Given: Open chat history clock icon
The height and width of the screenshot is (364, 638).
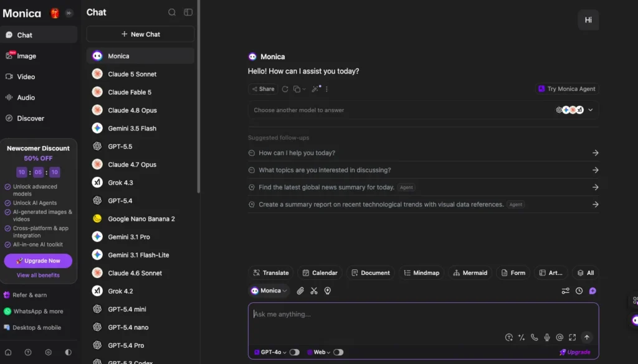Looking at the screenshot, I should (x=579, y=291).
